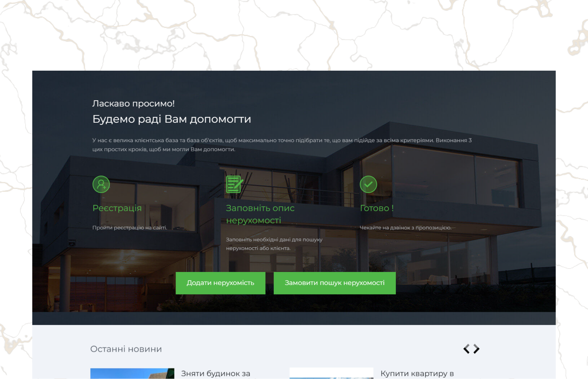
Task: Click the Ласкаво просимо greeting text
Action: click(x=133, y=104)
